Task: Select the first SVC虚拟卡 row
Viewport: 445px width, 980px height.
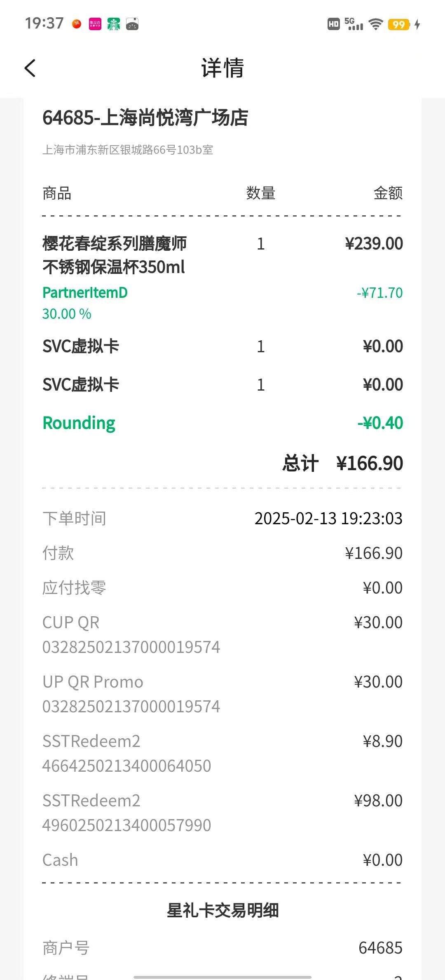Action: pyautogui.click(x=222, y=346)
